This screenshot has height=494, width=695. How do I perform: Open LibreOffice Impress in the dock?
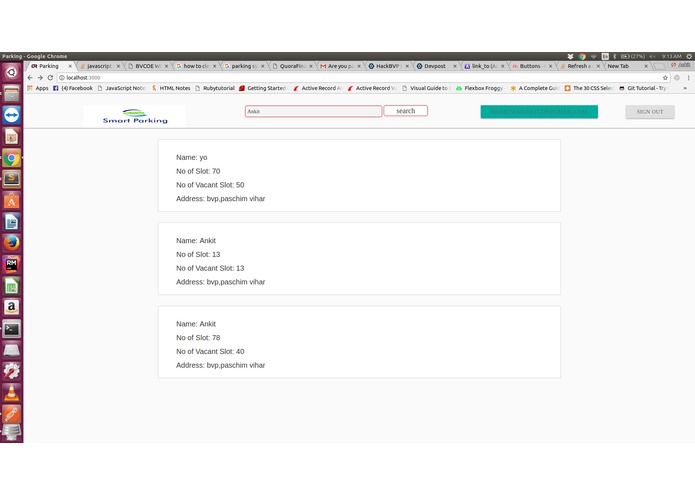point(12,136)
